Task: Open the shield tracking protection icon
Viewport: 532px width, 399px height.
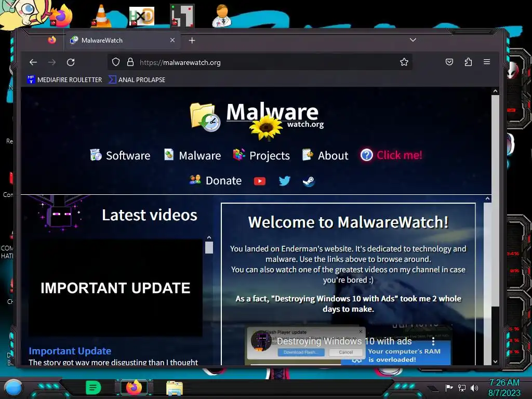Action: pyautogui.click(x=116, y=62)
